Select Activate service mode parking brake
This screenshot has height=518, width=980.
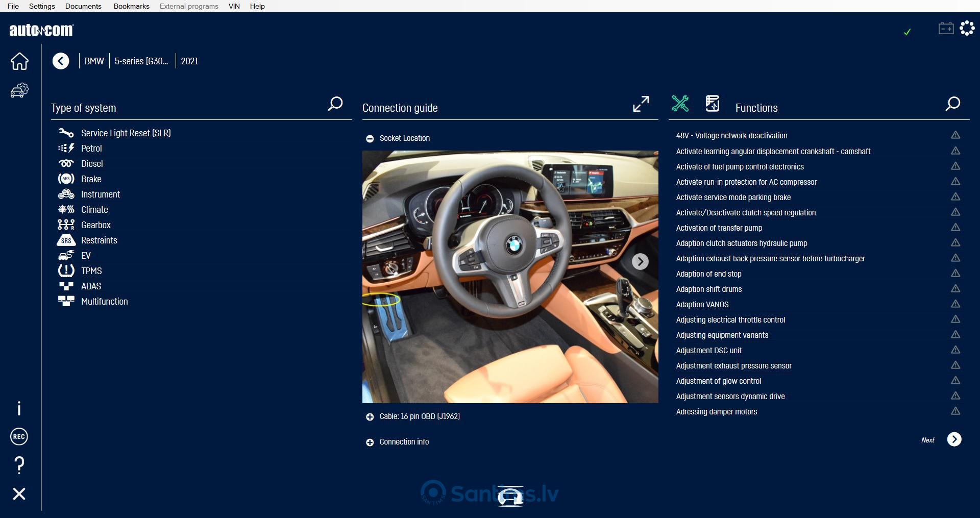click(733, 198)
